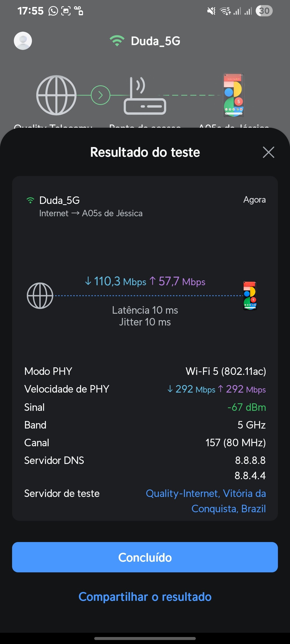Tap the small phone image in results card

(250, 295)
